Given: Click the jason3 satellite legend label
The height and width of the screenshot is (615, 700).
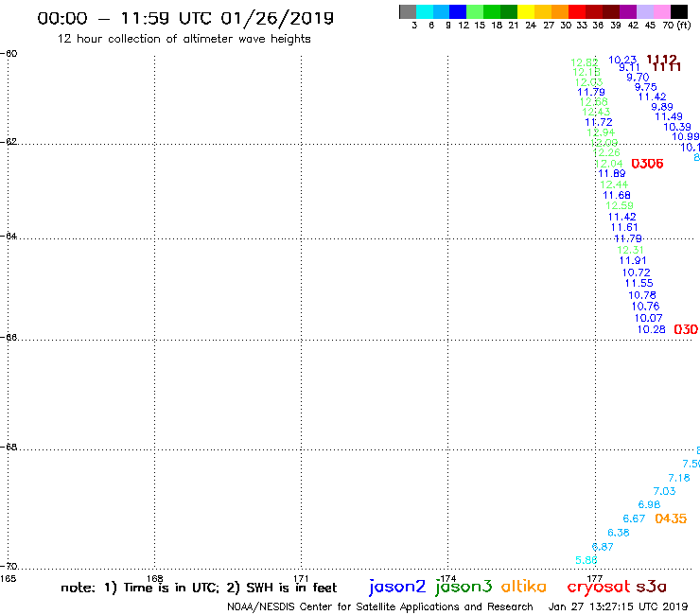Looking at the screenshot, I should (x=464, y=587).
